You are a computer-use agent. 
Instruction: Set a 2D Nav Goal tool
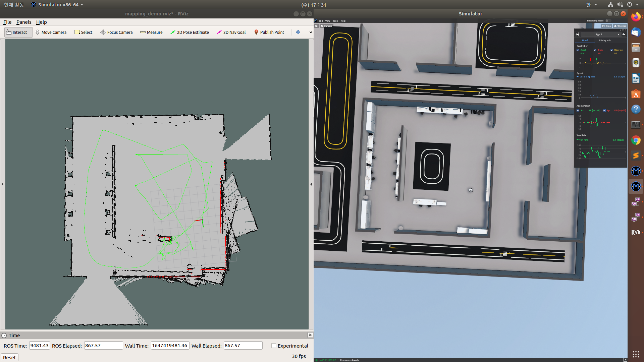pos(231,32)
